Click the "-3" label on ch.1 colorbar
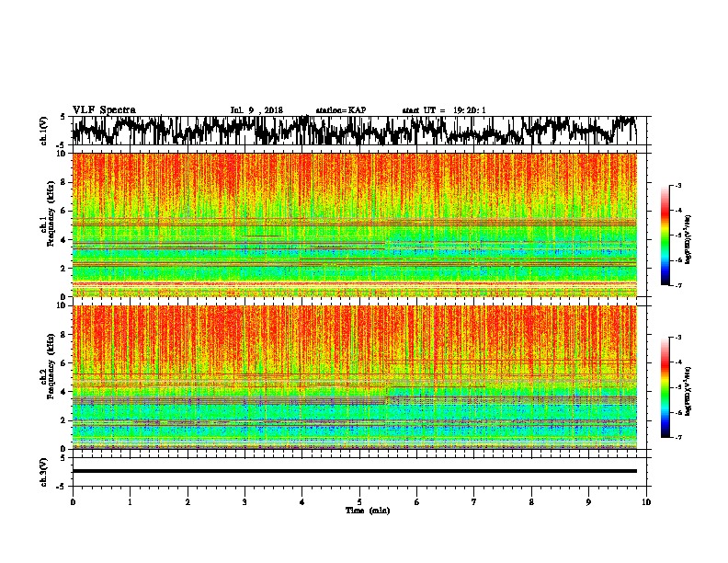 point(678,186)
